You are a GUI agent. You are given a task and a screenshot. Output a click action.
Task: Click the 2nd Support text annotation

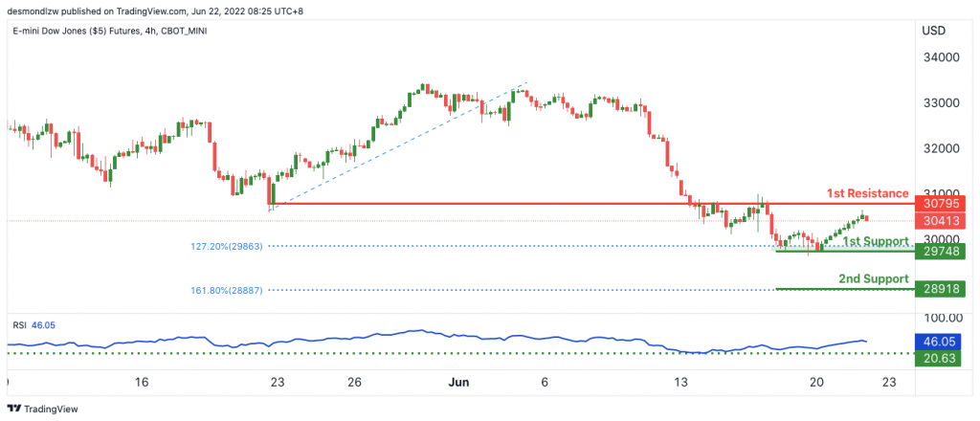tap(873, 278)
